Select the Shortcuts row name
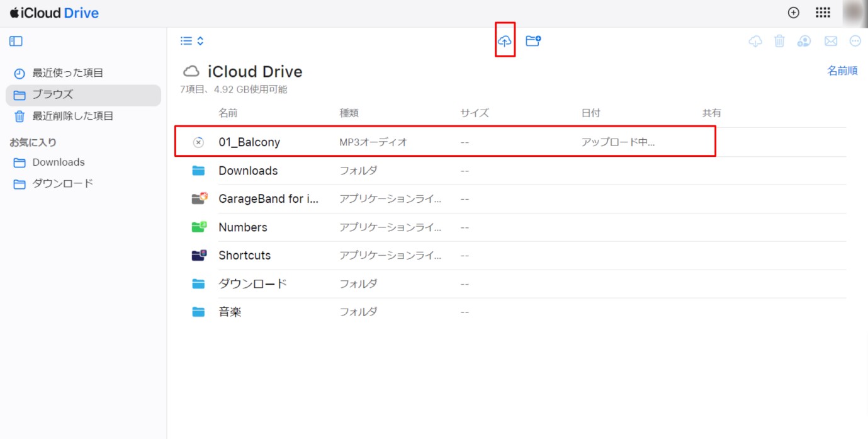The height and width of the screenshot is (439, 868). (x=245, y=256)
